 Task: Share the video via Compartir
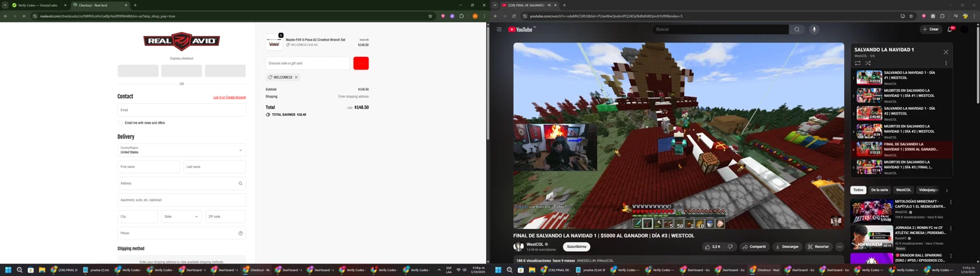click(x=755, y=247)
